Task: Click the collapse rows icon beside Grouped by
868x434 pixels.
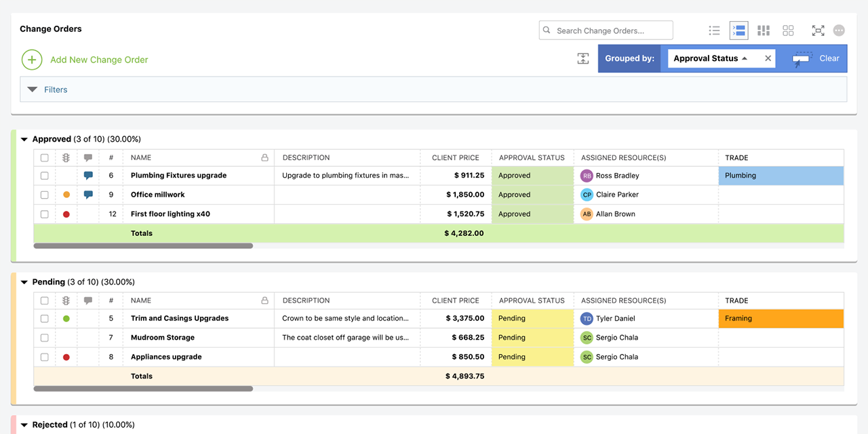Action: 583,58
